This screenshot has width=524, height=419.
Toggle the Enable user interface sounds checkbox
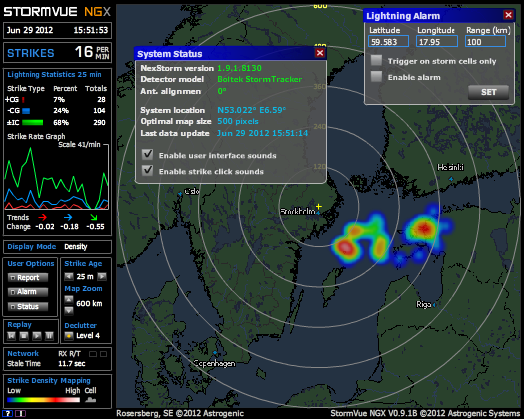tap(147, 154)
